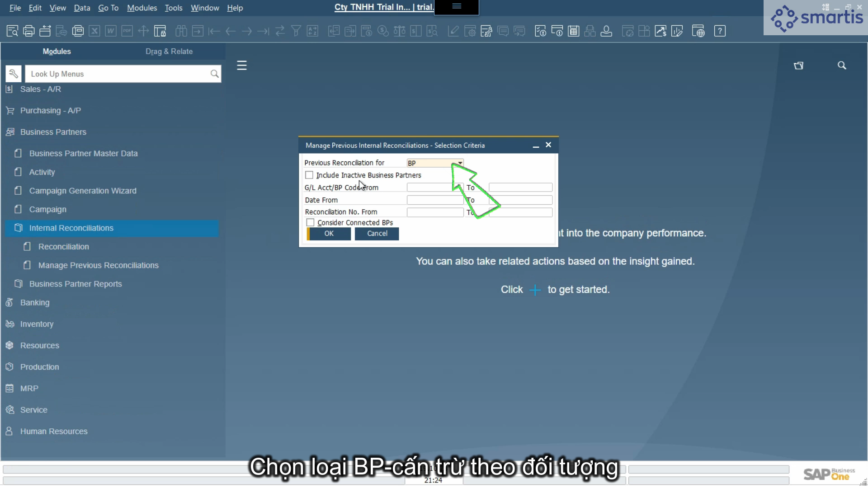The image size is (868, 488).
Task: Click the Navigation back arrow icon
Action: pyautogui.click(x=230, y=31)
